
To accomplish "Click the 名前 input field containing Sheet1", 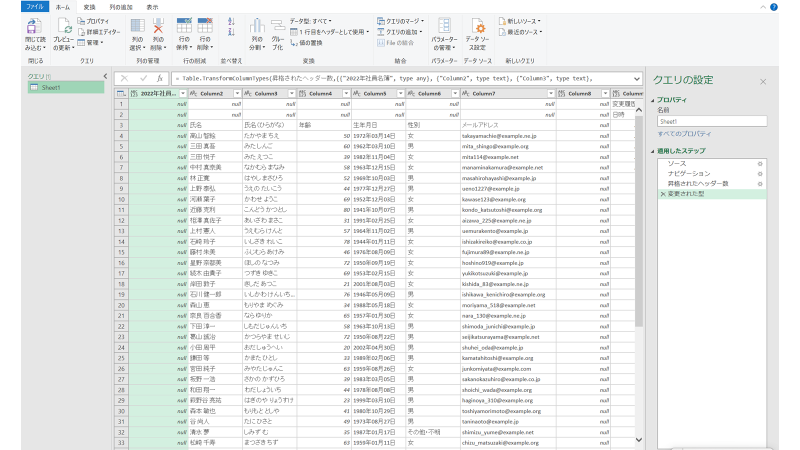I will coord(712,121).
